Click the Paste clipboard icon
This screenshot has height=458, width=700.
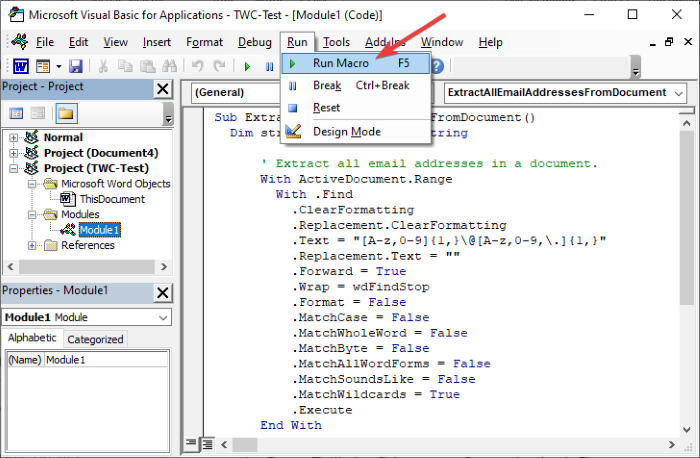tap(147, 67)
